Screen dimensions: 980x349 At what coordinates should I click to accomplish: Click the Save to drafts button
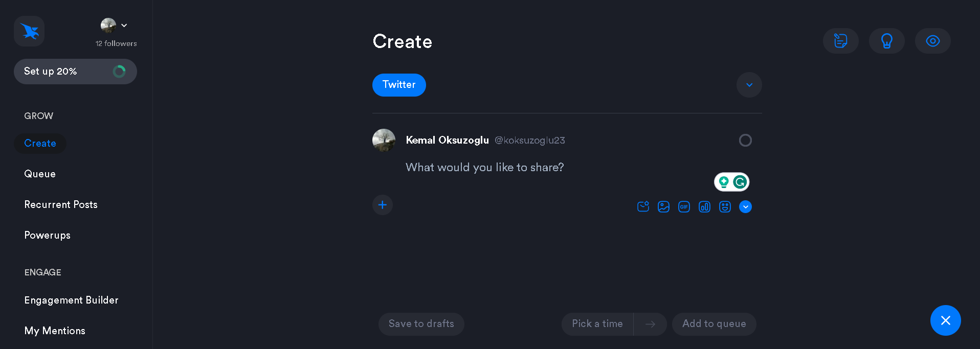(x=421, y=323)
